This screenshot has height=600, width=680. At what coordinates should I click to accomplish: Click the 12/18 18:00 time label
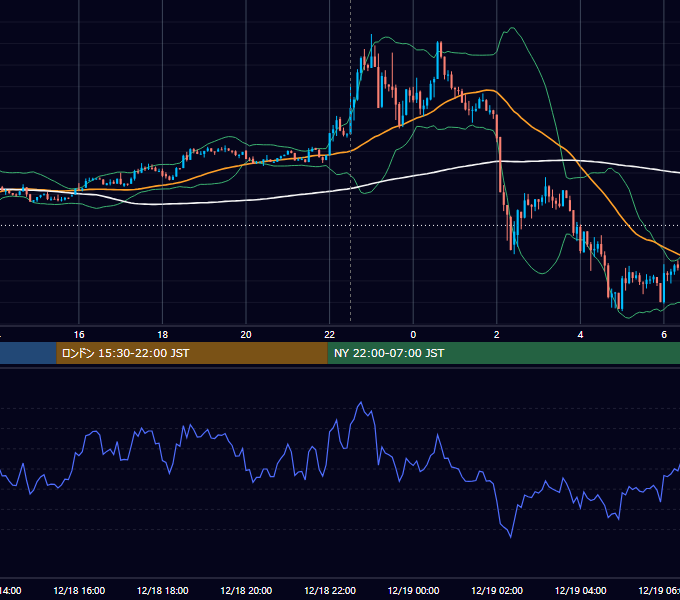point(163,590)
